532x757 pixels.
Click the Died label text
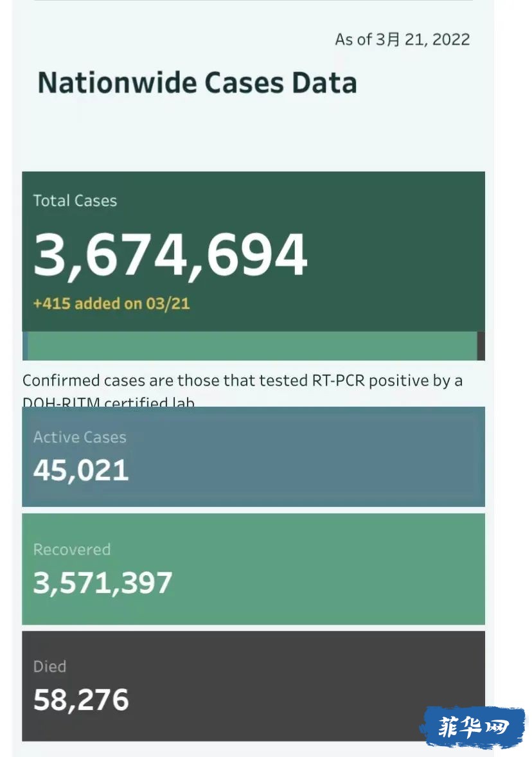(x=49, y=666)
